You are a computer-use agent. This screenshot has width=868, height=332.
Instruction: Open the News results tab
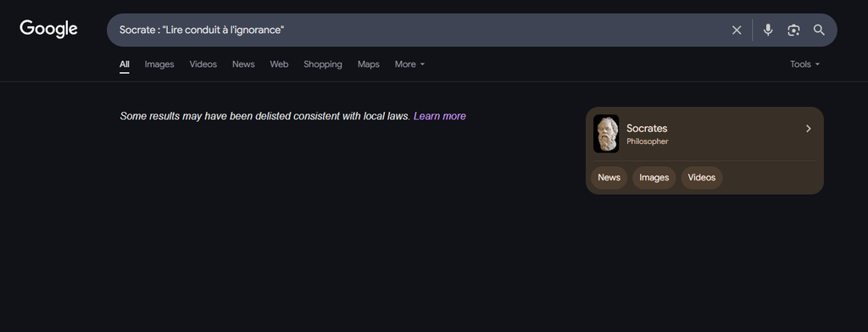(243, 64)
